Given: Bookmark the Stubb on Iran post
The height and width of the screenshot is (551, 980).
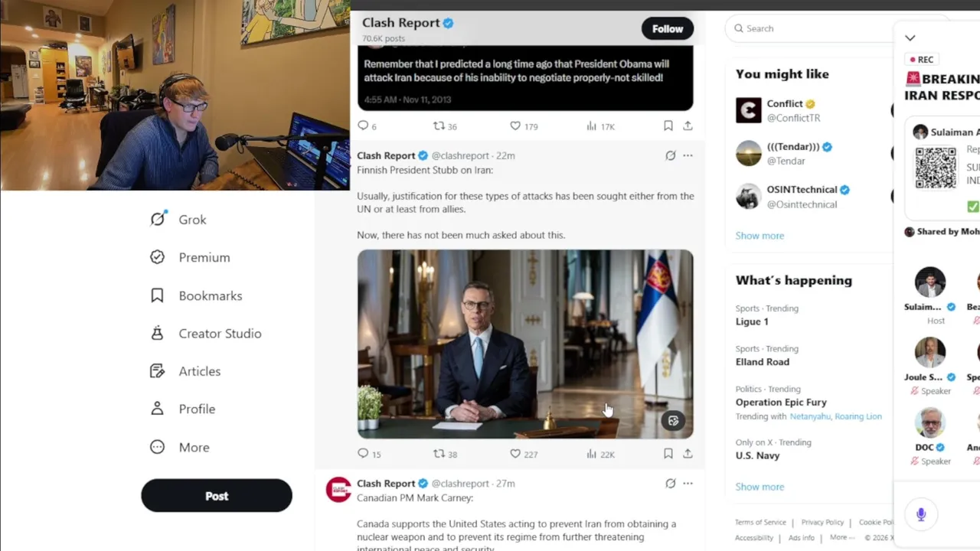Looking at the screenshot, I should coord(668,454).
